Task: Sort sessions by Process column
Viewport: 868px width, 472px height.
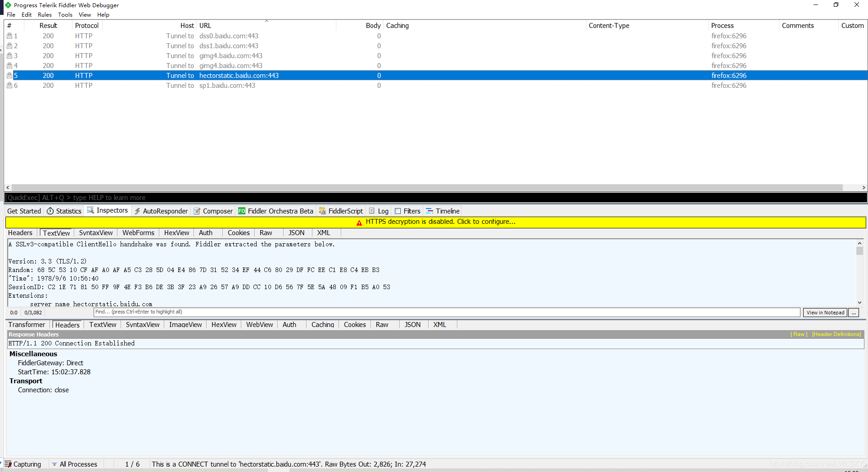Action: [x=743, y=26]
